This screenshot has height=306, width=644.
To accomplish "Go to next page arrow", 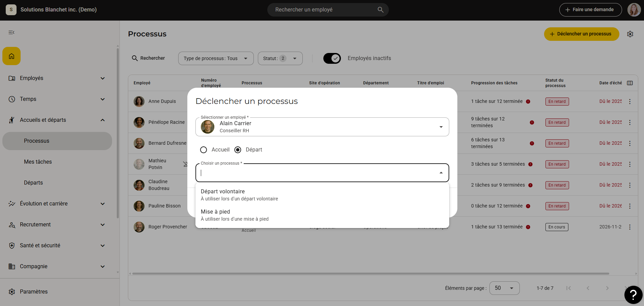I will (x=607, y=288).
